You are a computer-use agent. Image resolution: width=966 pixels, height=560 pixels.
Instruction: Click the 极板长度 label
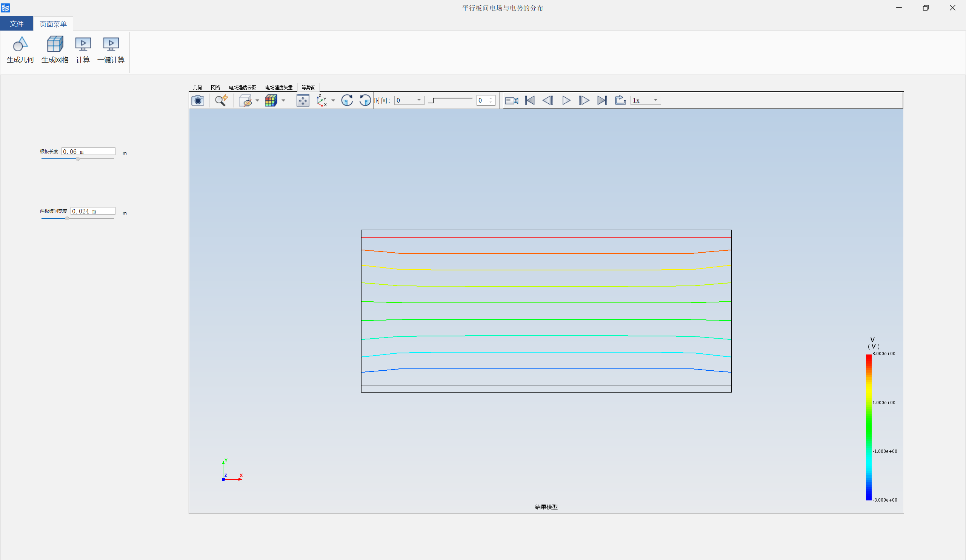[x=49, y=152]
